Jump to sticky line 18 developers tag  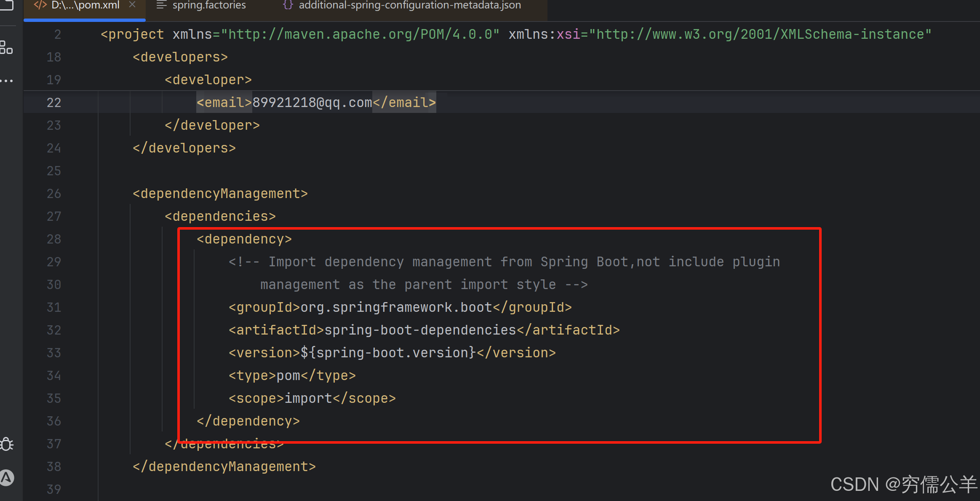click(x=180, y=57)
